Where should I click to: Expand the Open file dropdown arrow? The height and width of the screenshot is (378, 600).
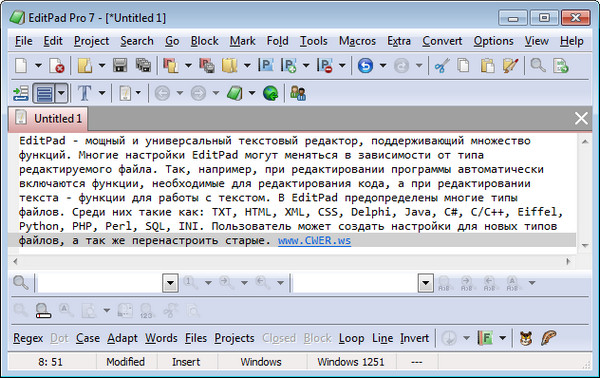[102, 65]
